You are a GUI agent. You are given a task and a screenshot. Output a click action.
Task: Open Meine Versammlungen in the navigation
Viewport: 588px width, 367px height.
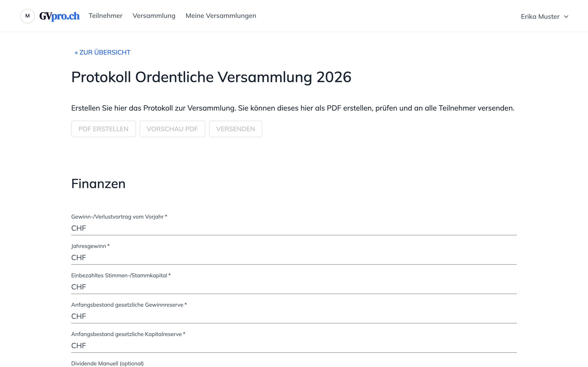click(221, 16)
